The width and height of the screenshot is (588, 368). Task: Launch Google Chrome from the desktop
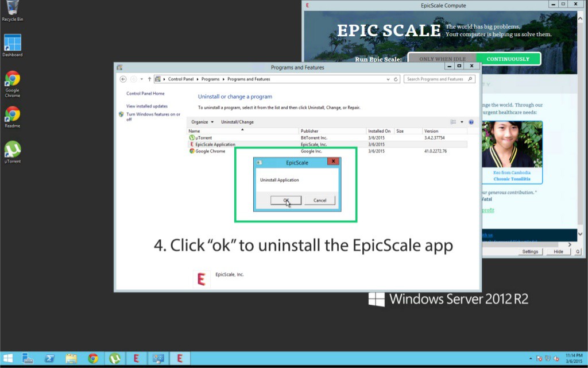[12, 82]
